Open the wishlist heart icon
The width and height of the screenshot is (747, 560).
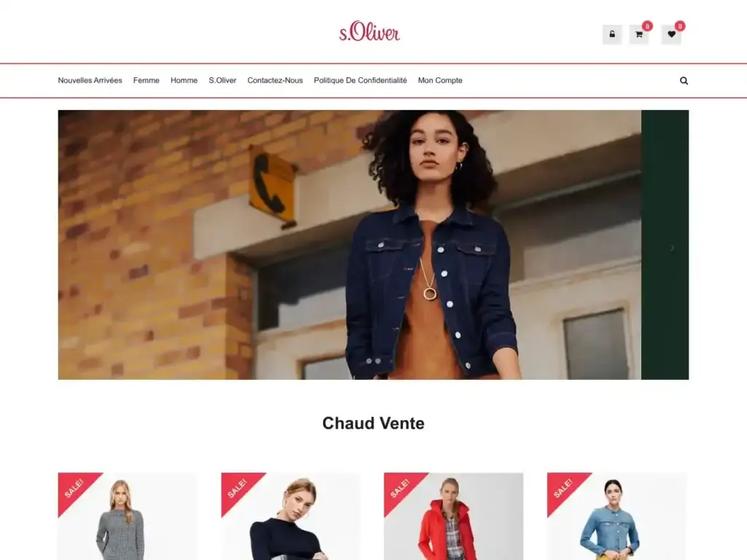point(671,34)
